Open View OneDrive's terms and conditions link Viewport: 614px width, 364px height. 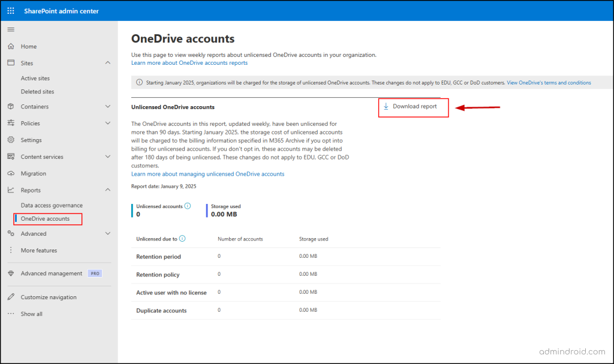tap(549, 83)
